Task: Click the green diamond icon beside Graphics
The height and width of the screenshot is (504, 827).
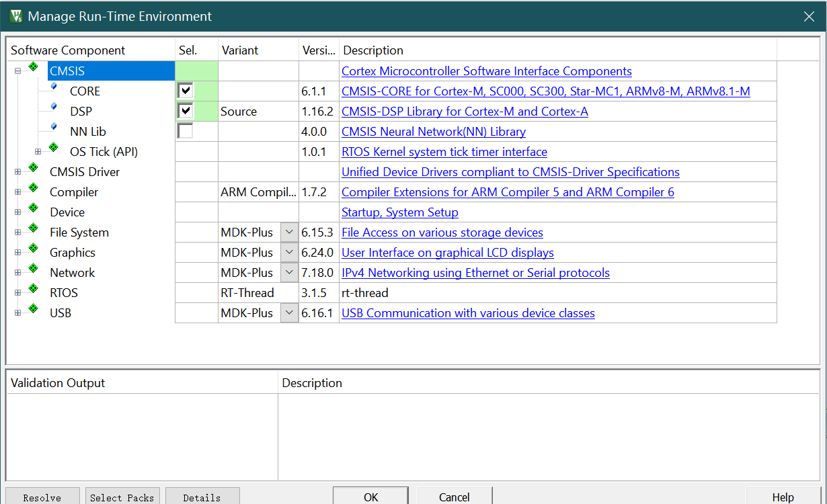Action: [33, 248]
